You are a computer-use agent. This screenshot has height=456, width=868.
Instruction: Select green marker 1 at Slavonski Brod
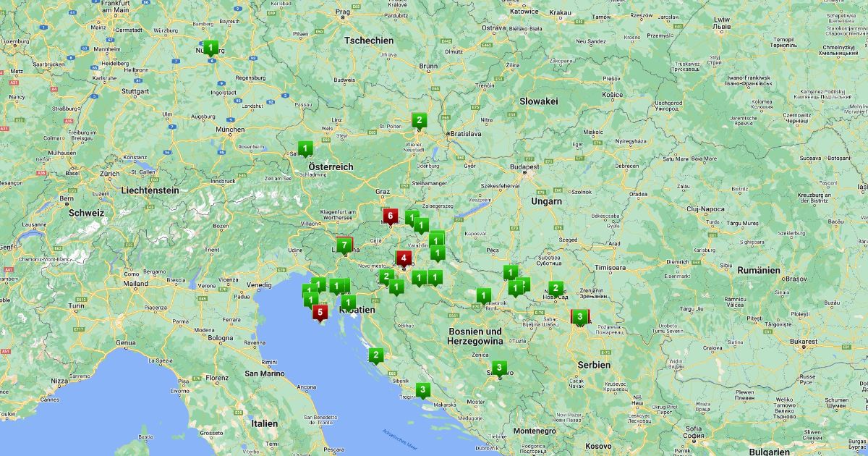click(x=484, y=295)
